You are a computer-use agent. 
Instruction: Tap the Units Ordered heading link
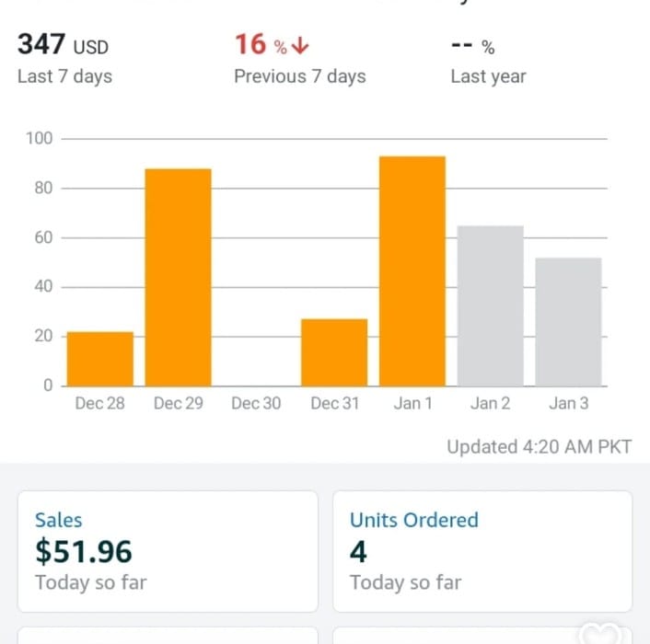tap(413, 520)
